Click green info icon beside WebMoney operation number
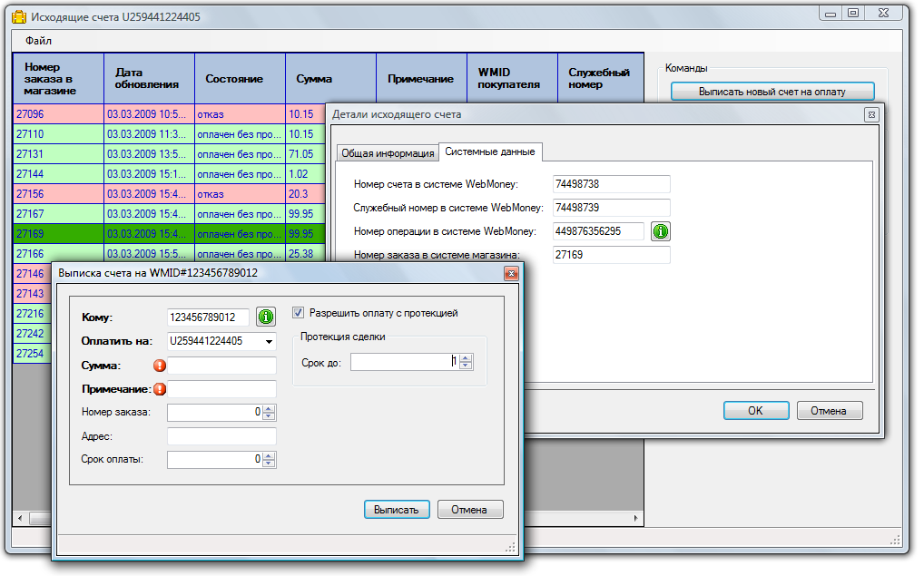 pyautogui.click(x=661, y=231)
